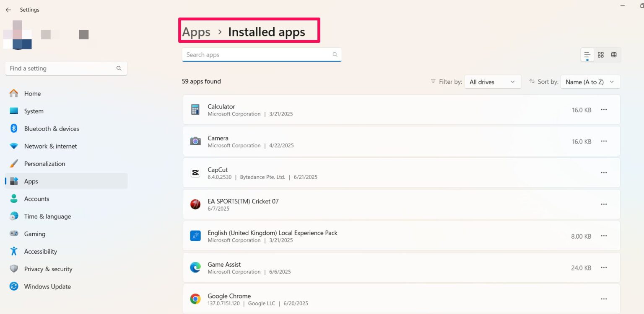Open the All drives filter dropdown

pyautogui.click(x=492, y=82)
